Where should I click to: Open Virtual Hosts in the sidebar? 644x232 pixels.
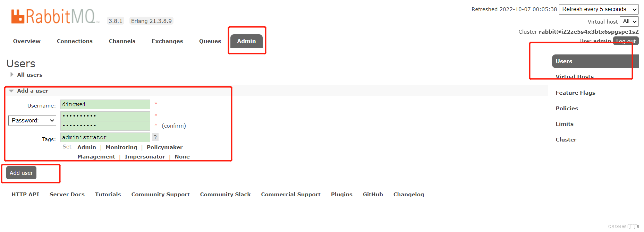point(575,77)
